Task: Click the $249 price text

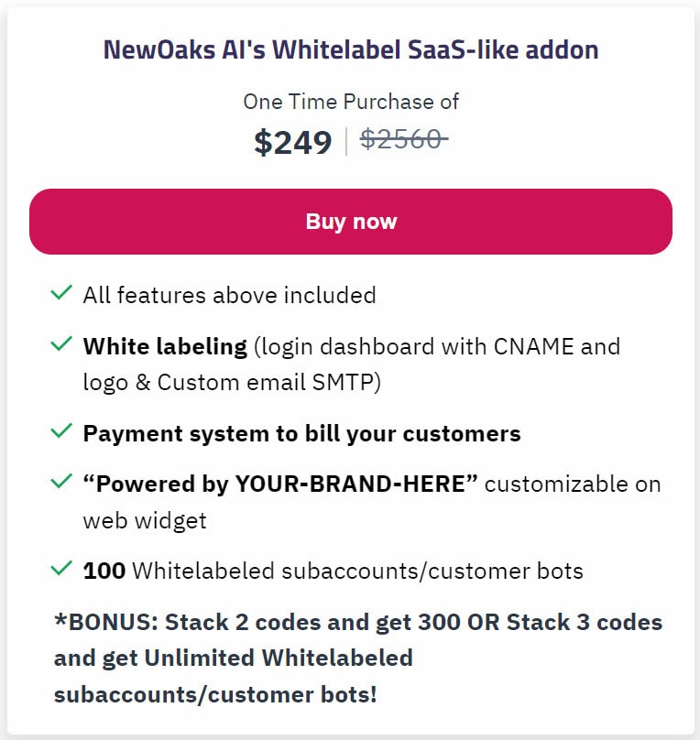Action: pyautogui.click(x=292, y=142)
